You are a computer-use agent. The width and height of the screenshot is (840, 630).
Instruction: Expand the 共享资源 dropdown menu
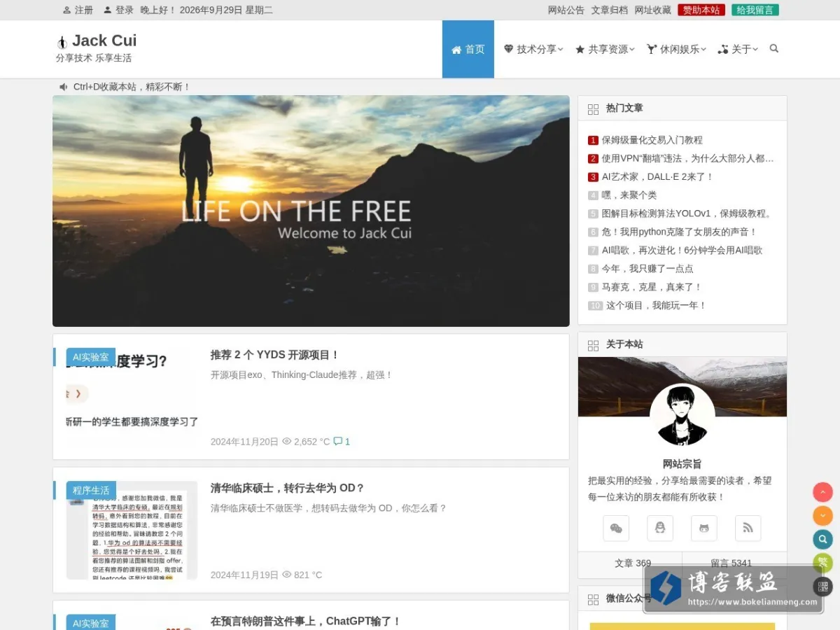pos(605,49)
